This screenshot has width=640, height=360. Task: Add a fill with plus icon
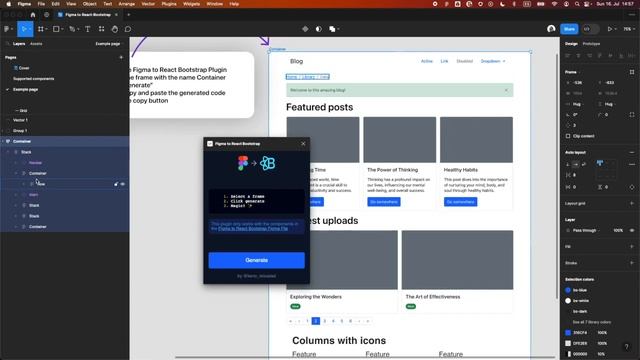tap(632, 247)
